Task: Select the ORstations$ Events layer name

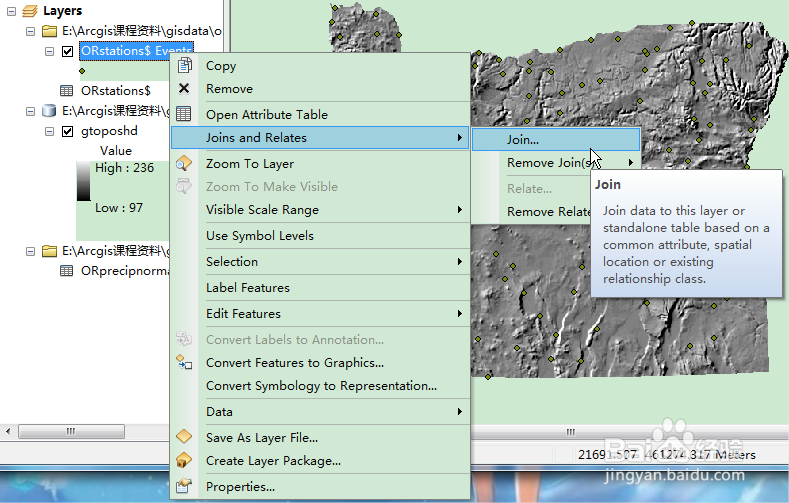Action: (136, 51)
